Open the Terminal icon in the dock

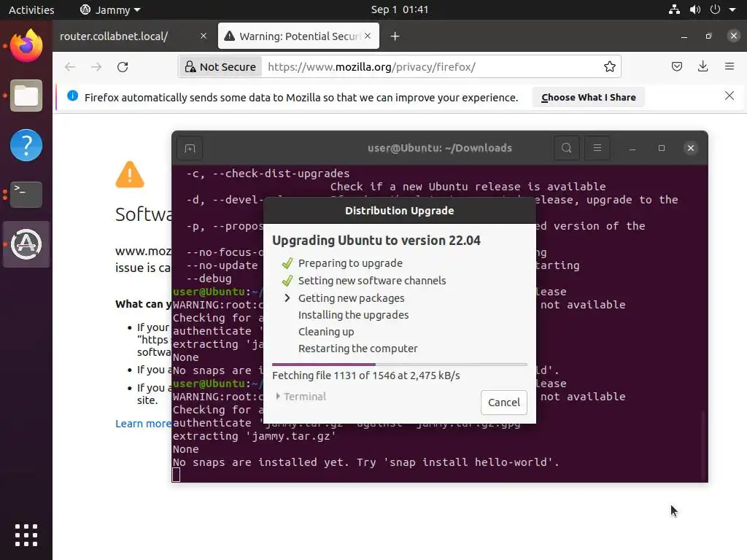26,194
